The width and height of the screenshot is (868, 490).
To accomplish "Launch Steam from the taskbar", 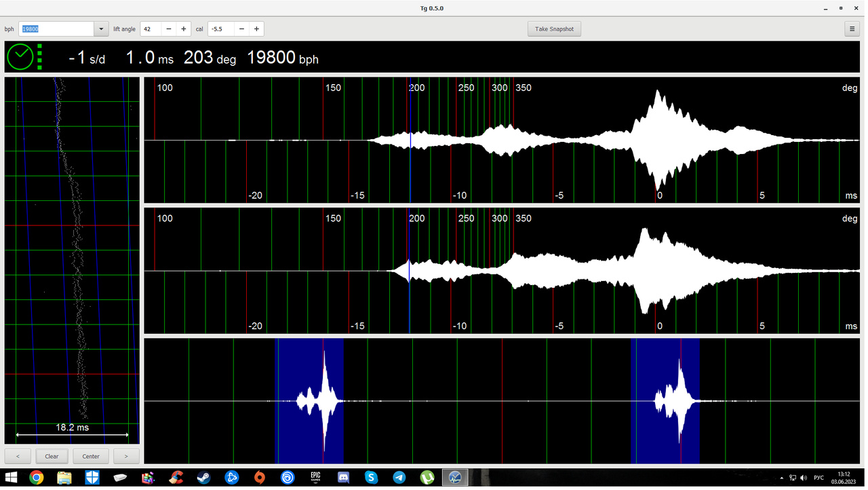I will tap(203, 478).
